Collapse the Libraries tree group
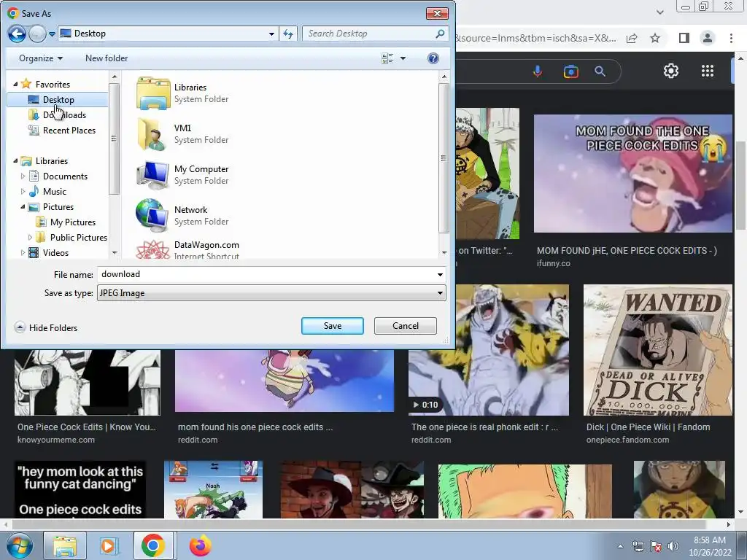This screenshot has width=747, height=560. [x=15, y=161]
